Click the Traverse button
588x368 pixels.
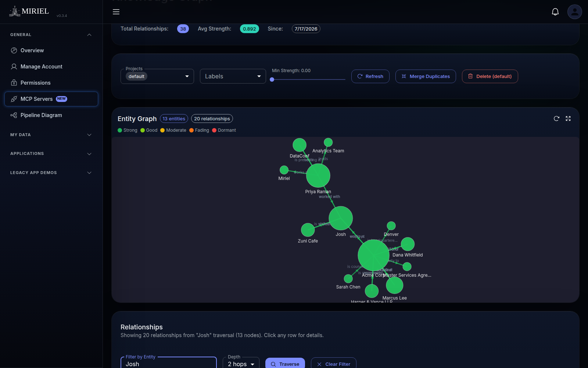coord(285,363)
